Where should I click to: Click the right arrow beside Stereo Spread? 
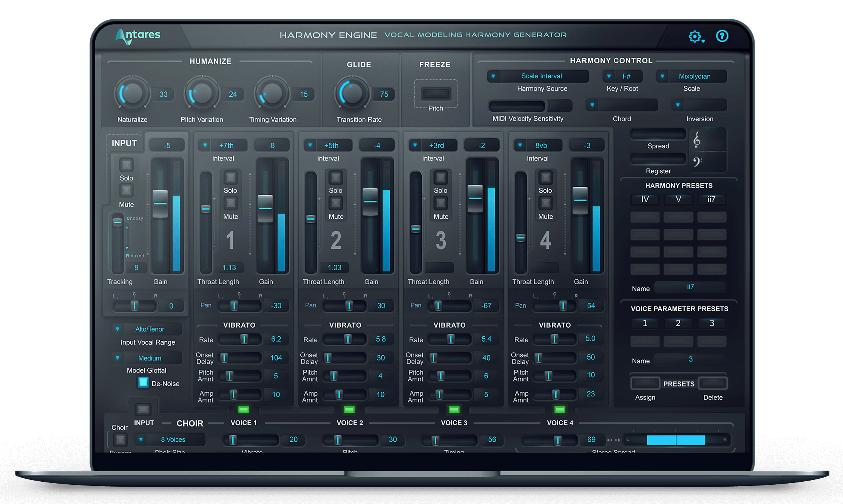tap(618, 439)
